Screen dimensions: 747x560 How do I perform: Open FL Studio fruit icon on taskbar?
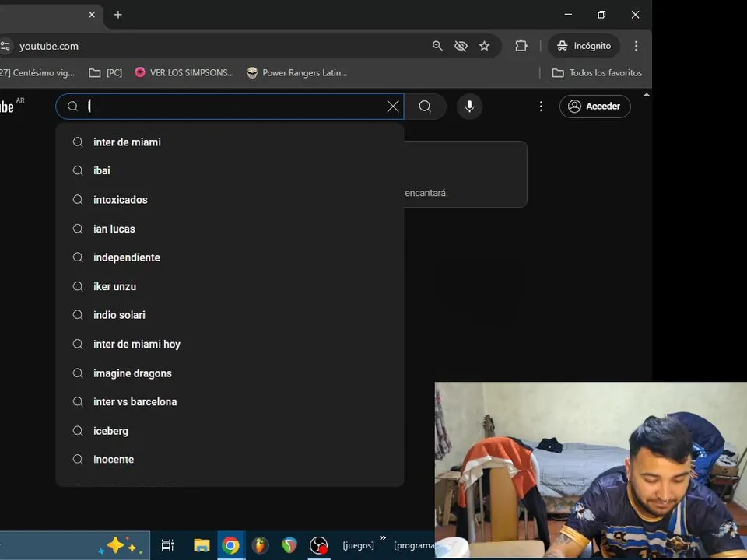(x=260, y=544)
